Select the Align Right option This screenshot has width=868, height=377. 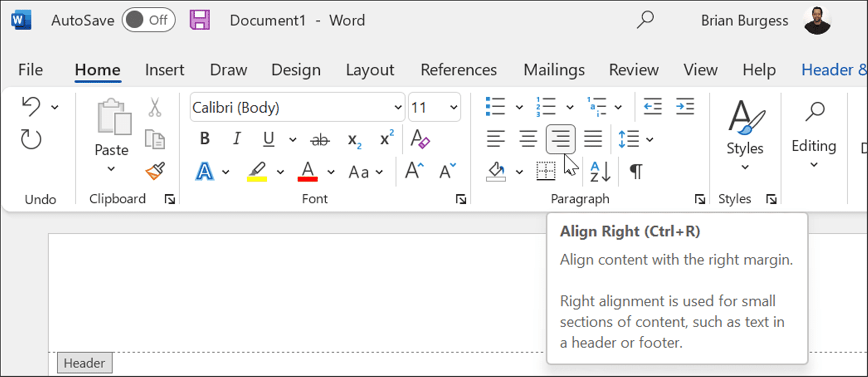[560, 138]
